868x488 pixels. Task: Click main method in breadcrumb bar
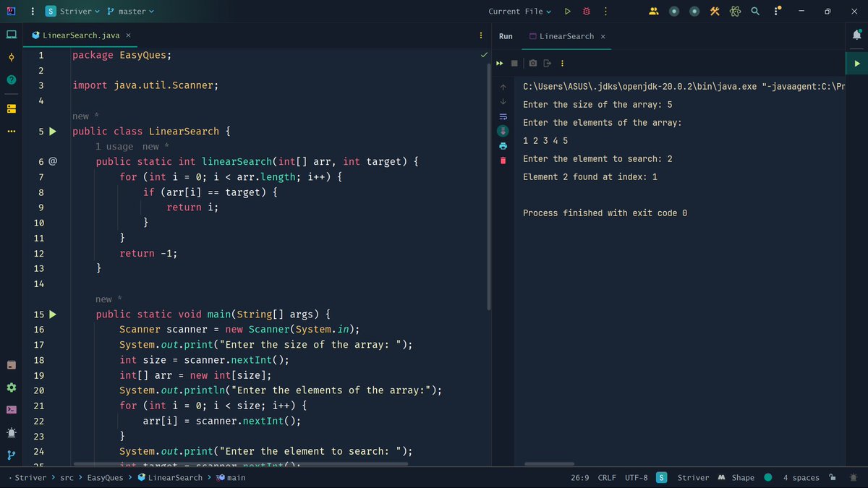[231, 477]
